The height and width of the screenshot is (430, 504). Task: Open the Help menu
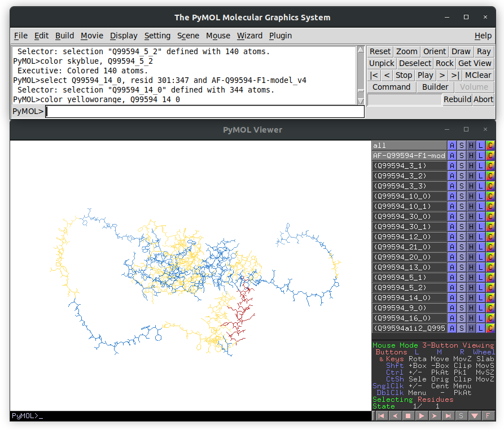pyautogui.click(x=483, y=36)
